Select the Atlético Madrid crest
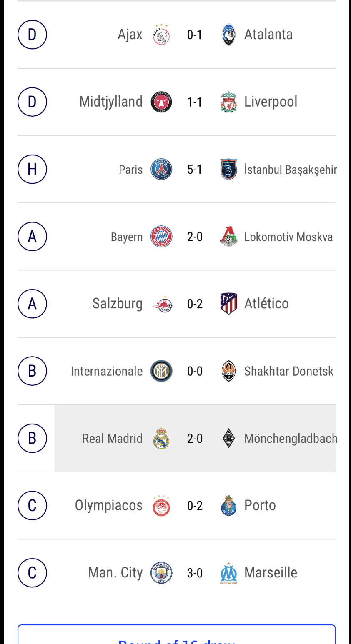Viewport: 351px width, 644px height. [228, 303]
